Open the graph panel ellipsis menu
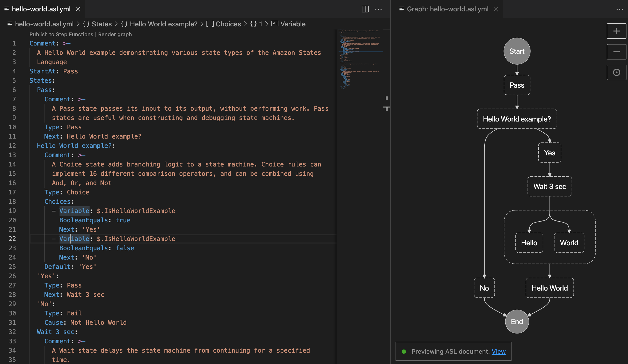The image size is (628, 364). pyautogui.click(x=620, y=9)
